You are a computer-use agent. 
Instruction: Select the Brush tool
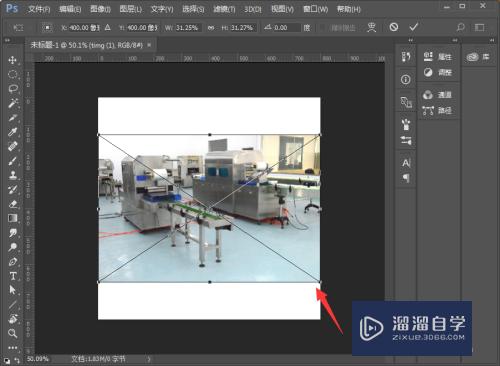pos(13,161)
